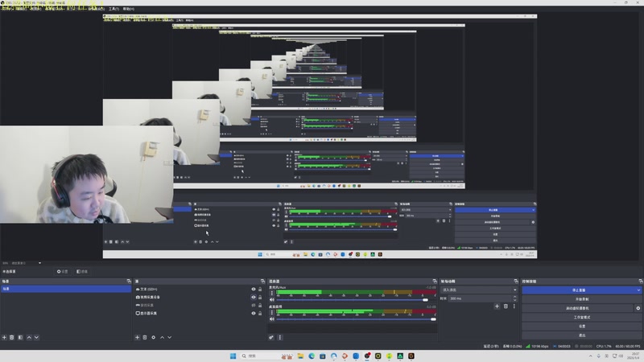Pop out the Audio Mixer dock panel

[435, 281]
